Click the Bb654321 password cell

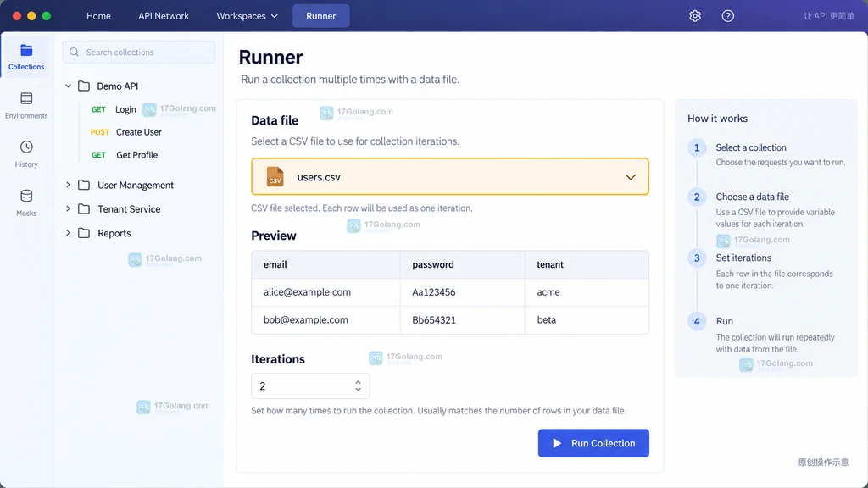click(x=462, y=319)
